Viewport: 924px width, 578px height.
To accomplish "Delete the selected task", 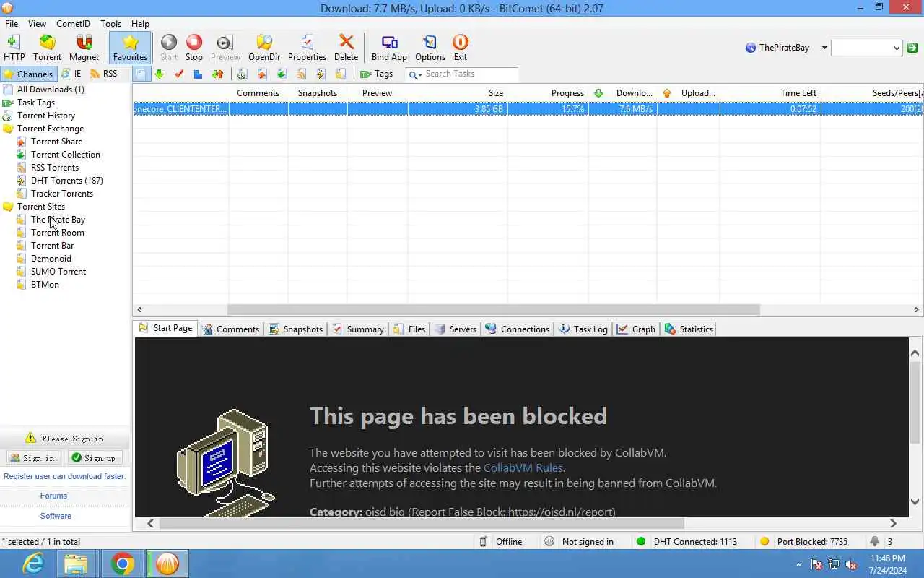I will (346, 48).
